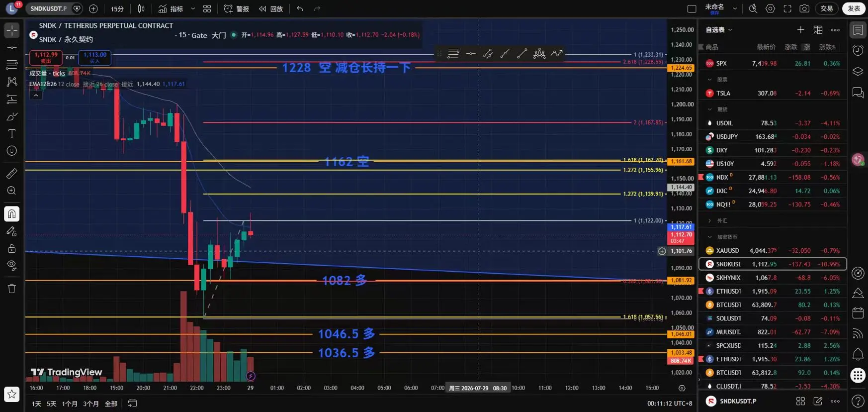This screenshot has height=412, width=868.
Task: Select the text annotation tool
Action: pos(12,133)
